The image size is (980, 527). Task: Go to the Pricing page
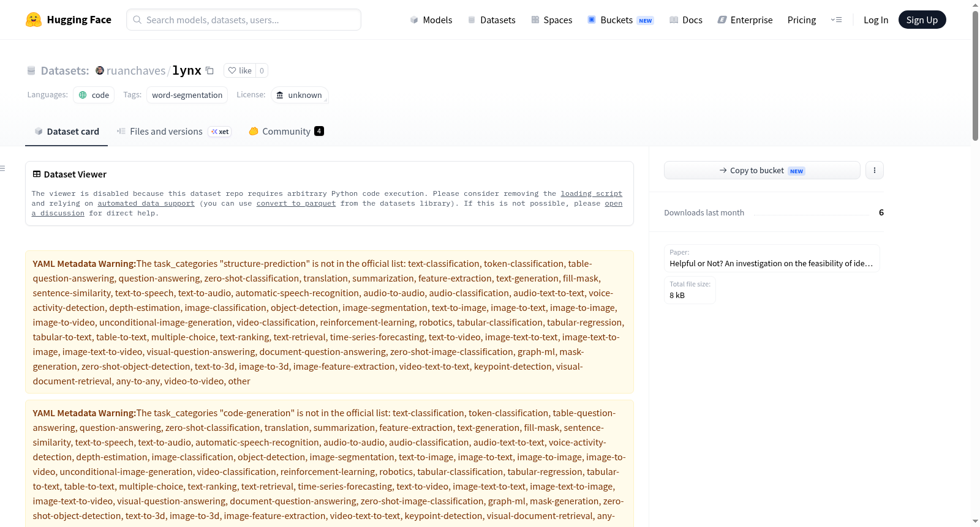[x=802, y=20]
